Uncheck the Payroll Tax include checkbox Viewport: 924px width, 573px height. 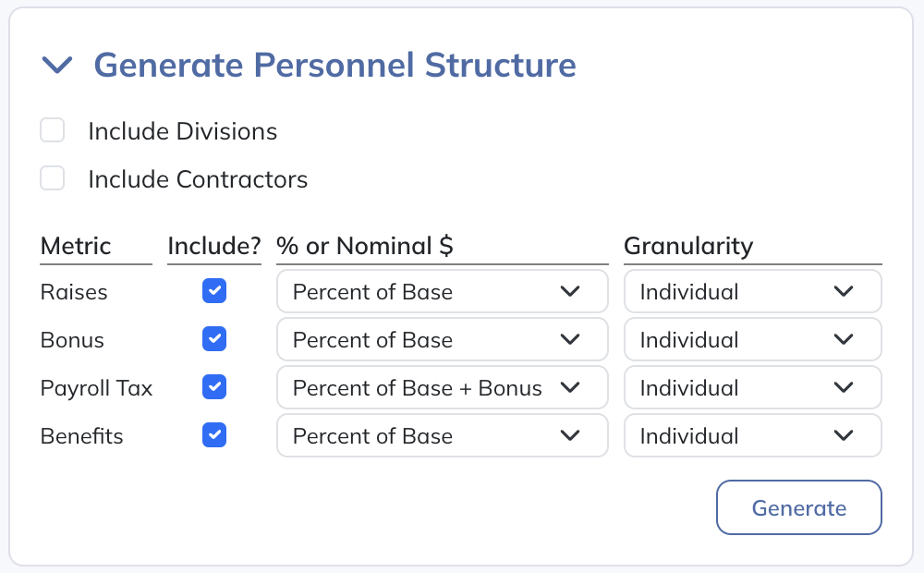point(214,387)
